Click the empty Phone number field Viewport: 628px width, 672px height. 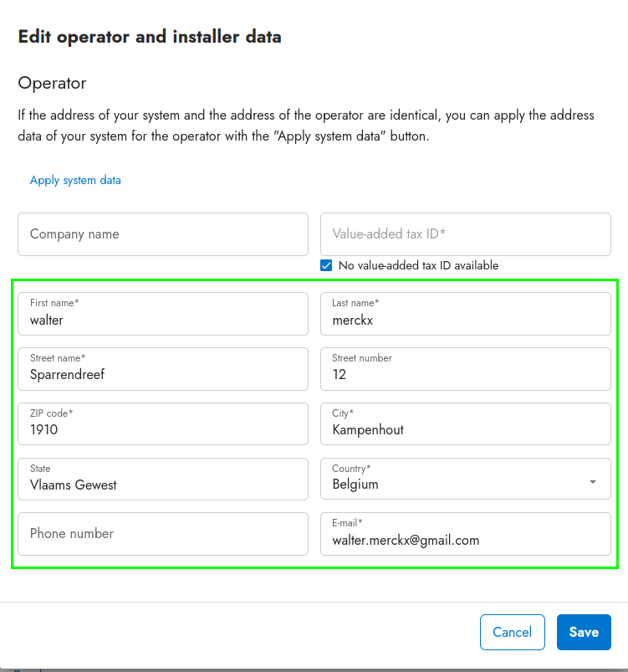click(x=163, y=534)
